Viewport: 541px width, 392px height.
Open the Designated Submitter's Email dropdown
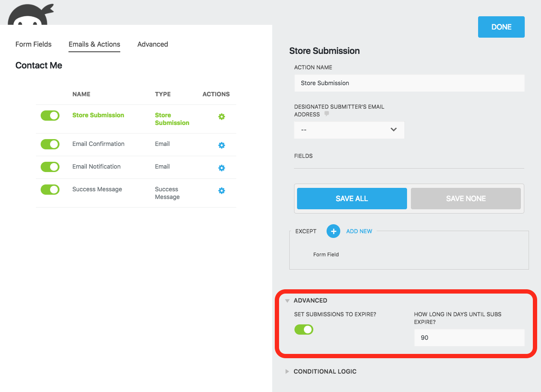pos(349,130)
